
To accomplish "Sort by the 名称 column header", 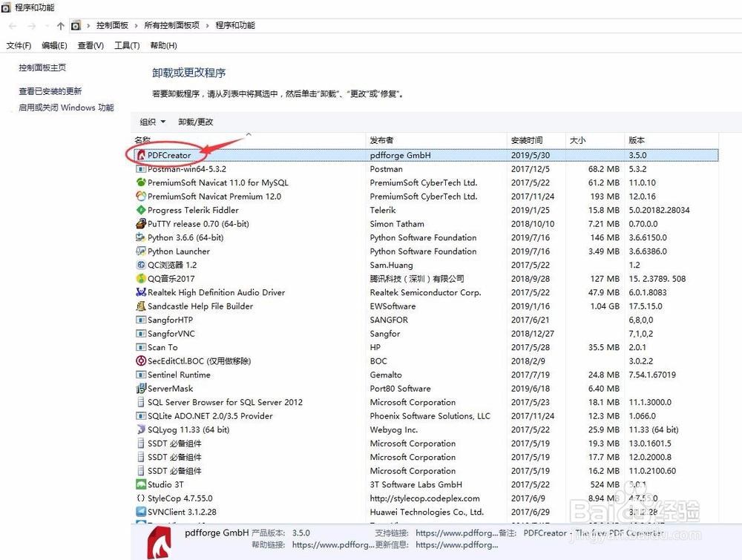I will pyautogui.click(x=249, y=140).
